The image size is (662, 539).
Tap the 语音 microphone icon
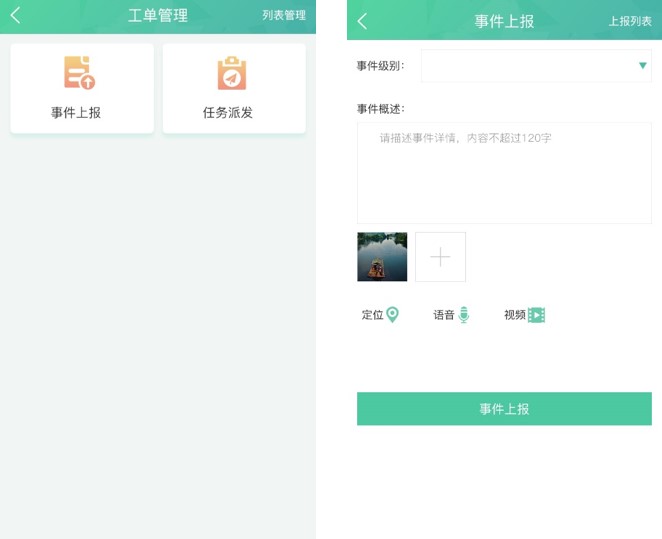coord(464,315)
